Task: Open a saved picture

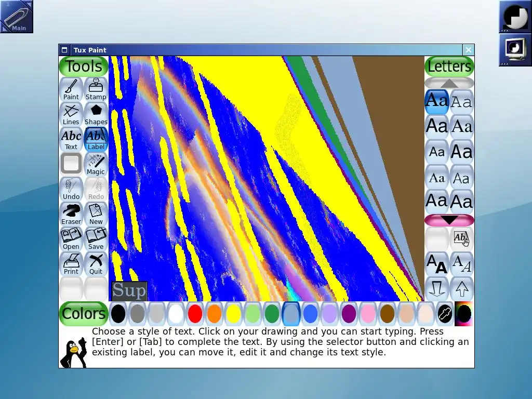Action: pyautogui.click(x=71, y=239)
